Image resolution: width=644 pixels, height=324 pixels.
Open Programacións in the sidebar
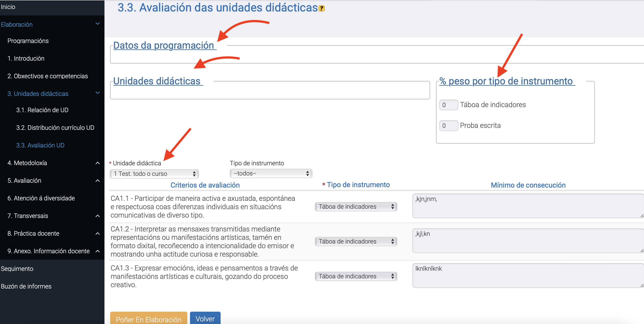point(28,41)
